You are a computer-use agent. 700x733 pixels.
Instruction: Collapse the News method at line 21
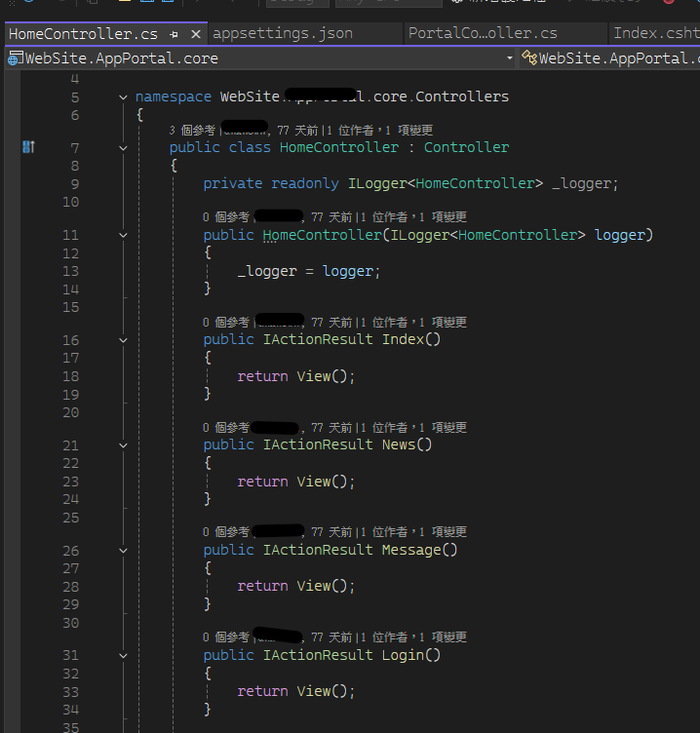point(123,445)
